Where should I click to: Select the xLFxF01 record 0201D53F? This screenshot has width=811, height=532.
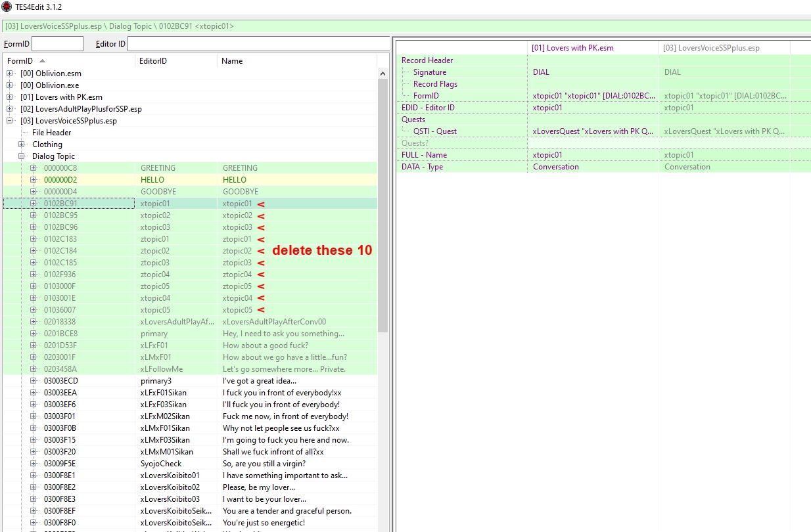coord(190,345)
